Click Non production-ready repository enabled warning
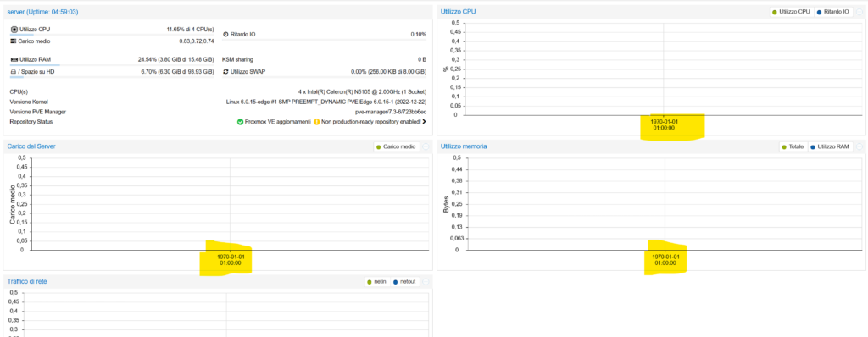This screenshot has height=337, width=868. [371, 122]
